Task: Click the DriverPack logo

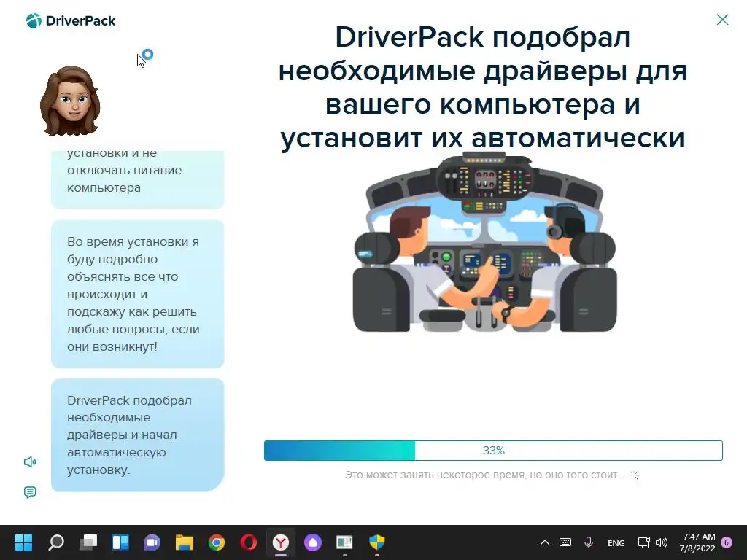Action: tap(71, 21)
